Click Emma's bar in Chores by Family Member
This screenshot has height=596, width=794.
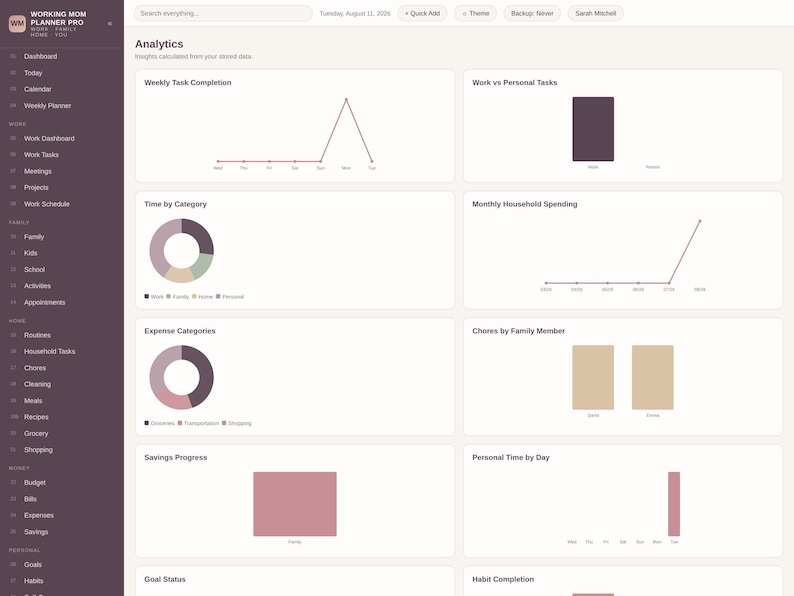653,377
